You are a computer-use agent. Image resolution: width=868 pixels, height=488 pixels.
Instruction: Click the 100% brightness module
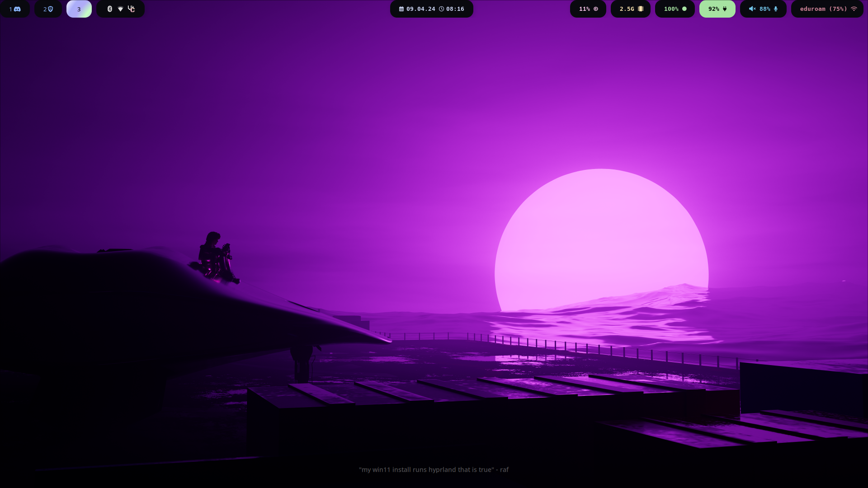click(675, 9)
